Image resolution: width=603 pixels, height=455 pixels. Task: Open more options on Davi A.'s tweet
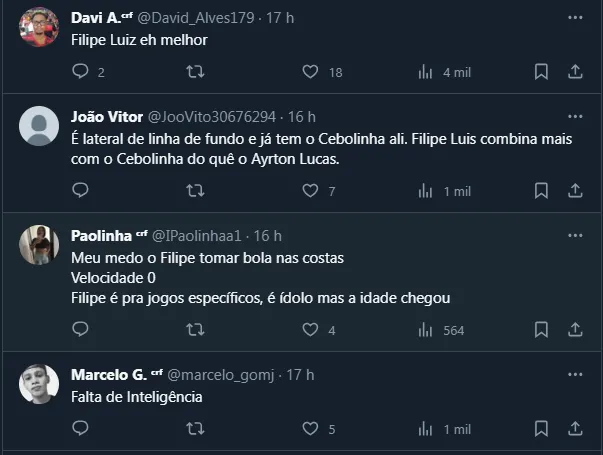point(575,18)
